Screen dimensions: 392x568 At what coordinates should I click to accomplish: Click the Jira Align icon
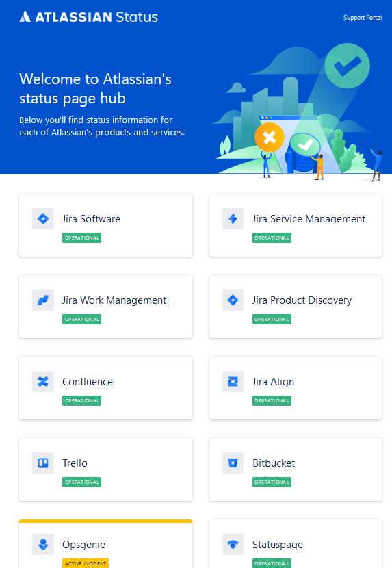233,381
